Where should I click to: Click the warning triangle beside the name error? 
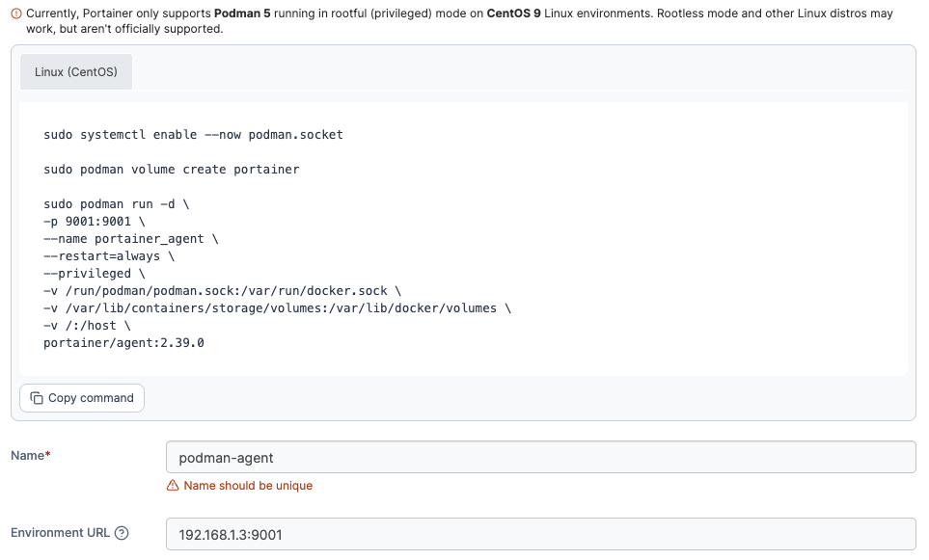click(173, 486)
